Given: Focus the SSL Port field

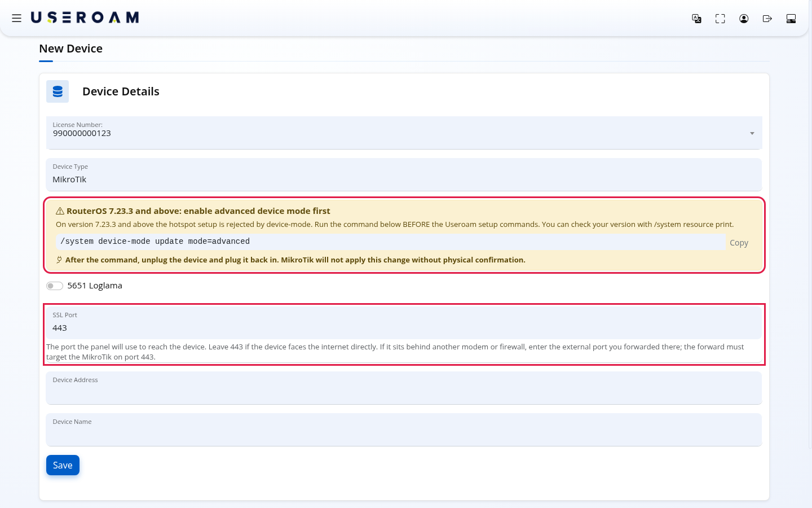Looking at the screenshot, I should point(404,322).
